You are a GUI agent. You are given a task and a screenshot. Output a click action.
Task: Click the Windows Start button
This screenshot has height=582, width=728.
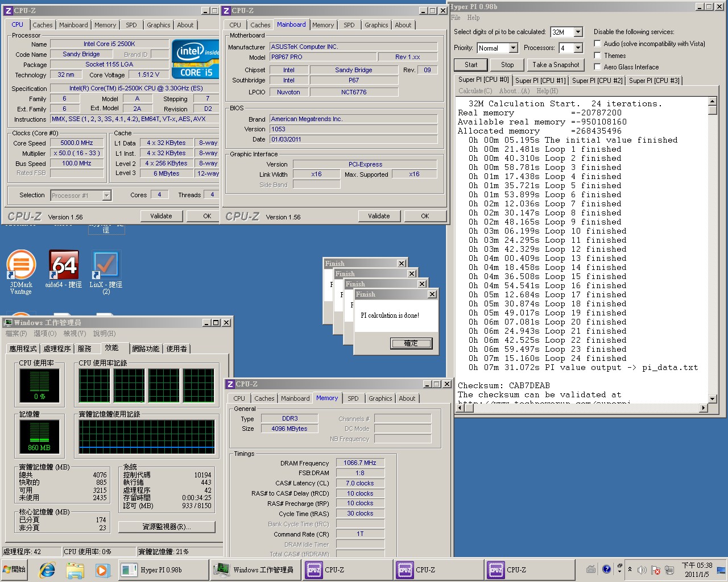coord(15,569)
